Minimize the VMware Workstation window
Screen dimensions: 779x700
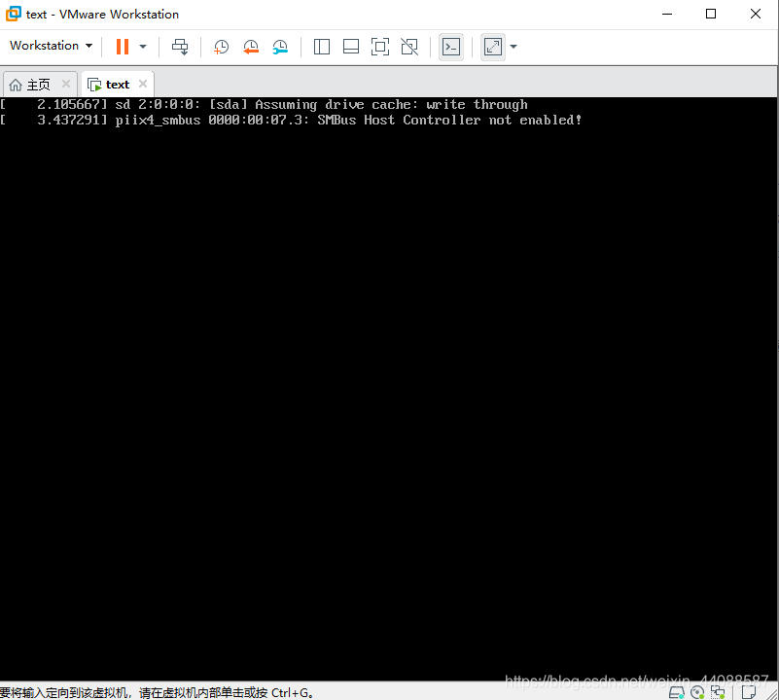(667, 14)
